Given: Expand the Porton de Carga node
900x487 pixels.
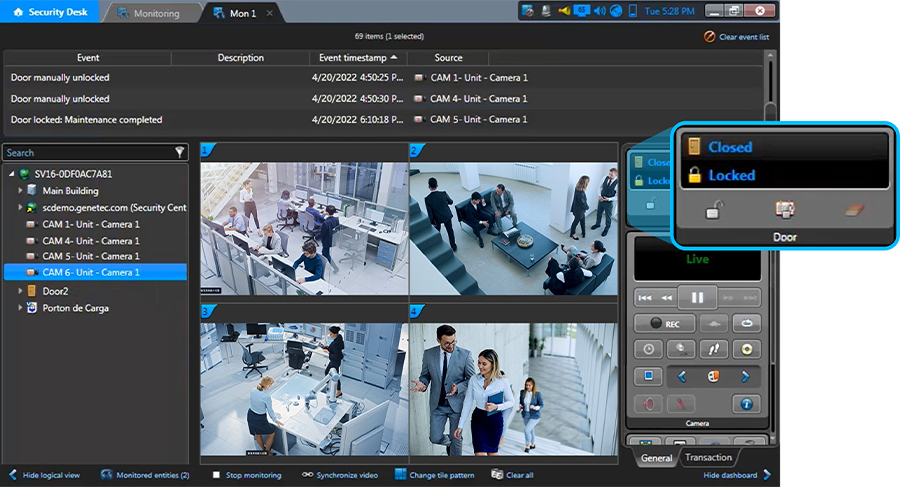Looking at the screenshot, I should [21, 308].
